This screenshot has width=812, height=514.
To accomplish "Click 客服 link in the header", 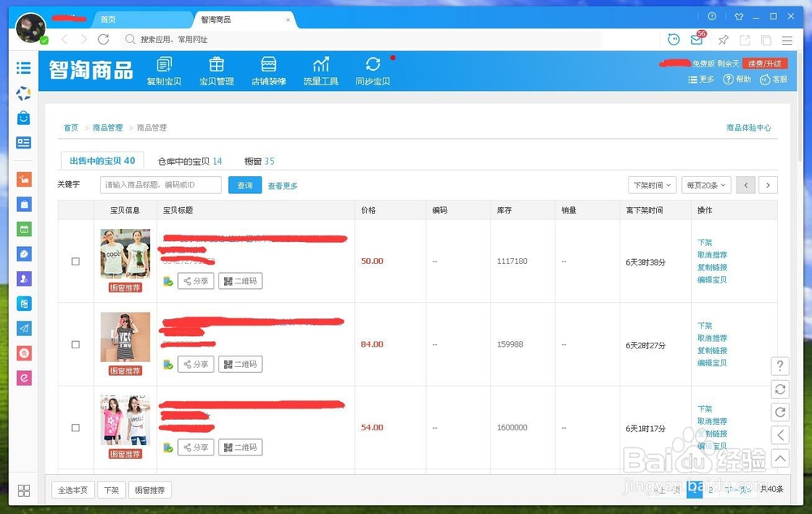I will 774,80.
